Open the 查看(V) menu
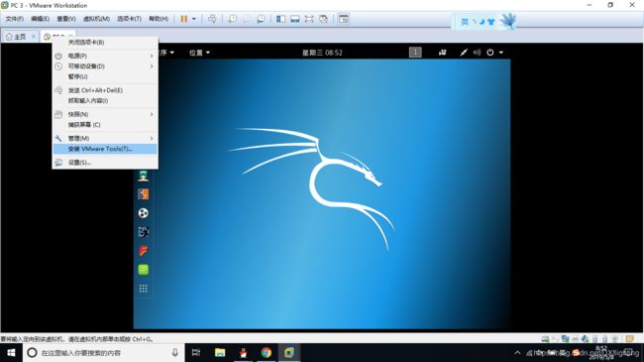Viewport: 644px width, 362px height. pyautogui.click(x=66, y=19)
